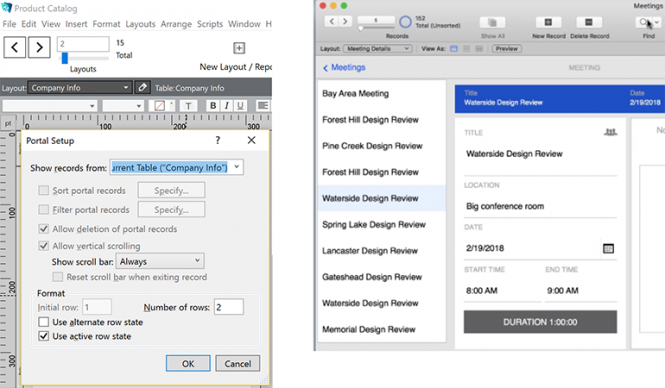
Task: Click Specify button for Filter portal records
Action: point(171,209)
